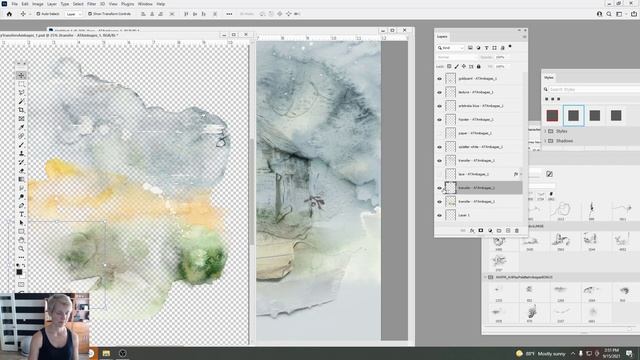Select the Eraser tool
This screenshot has width=640, height=360.
[x=21, y=171]
